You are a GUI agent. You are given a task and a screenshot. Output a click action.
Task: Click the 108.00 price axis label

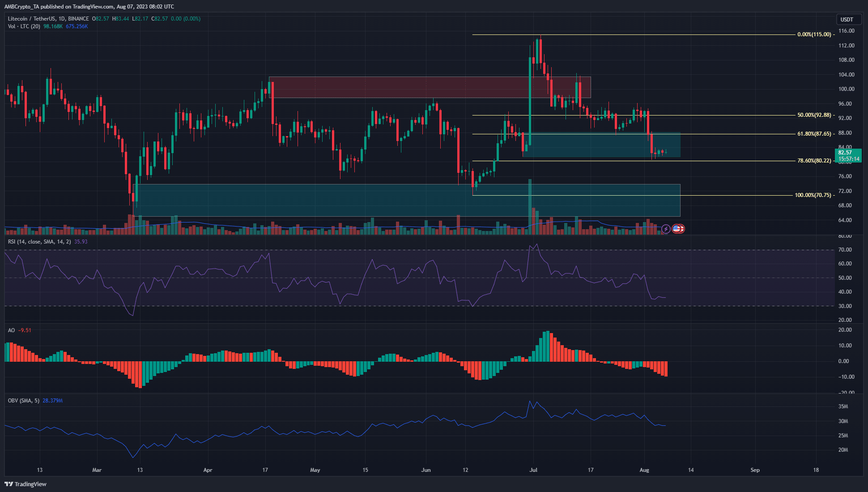point(846,60)
